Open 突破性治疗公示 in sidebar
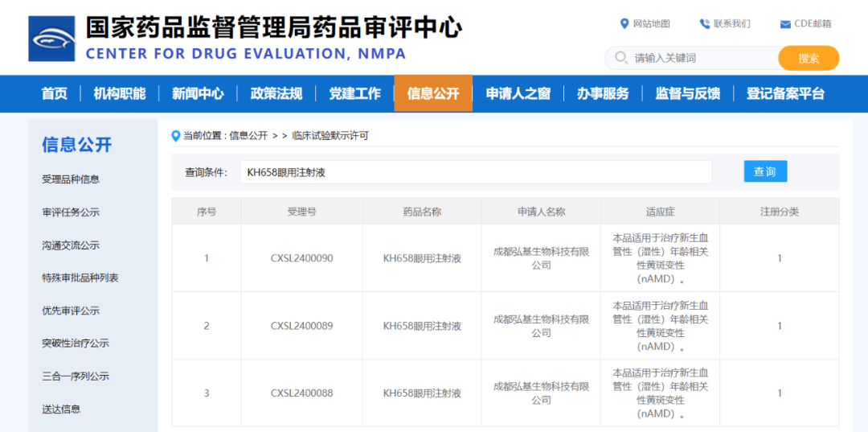This screenshot has height=432, width=868. pos(76,344)
